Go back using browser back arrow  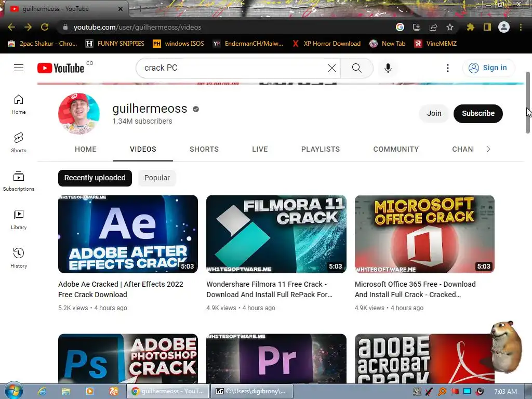(11, 27)
